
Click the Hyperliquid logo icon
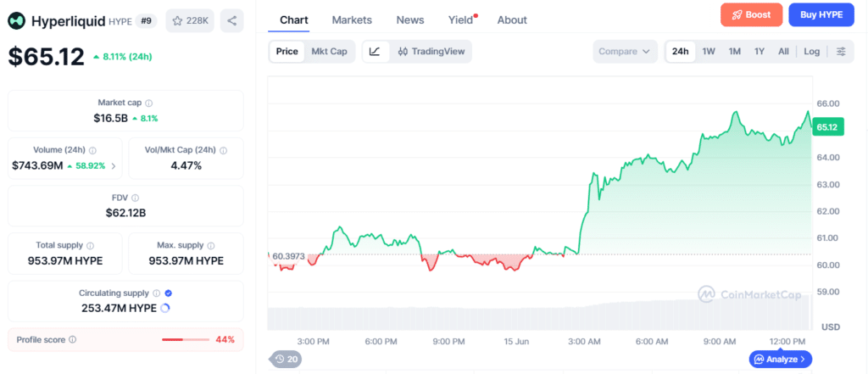(18, 21)
